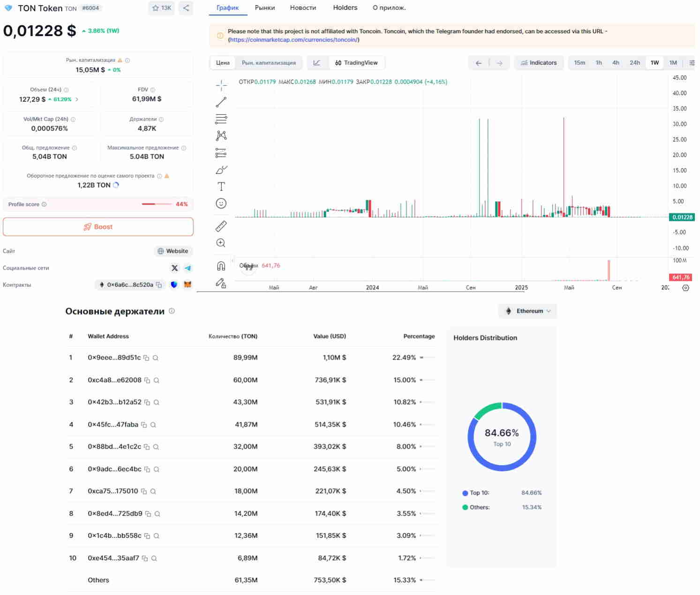Copy wallet address 0x42b3...b12a52

pyautogui.click(x=147, y=402)
